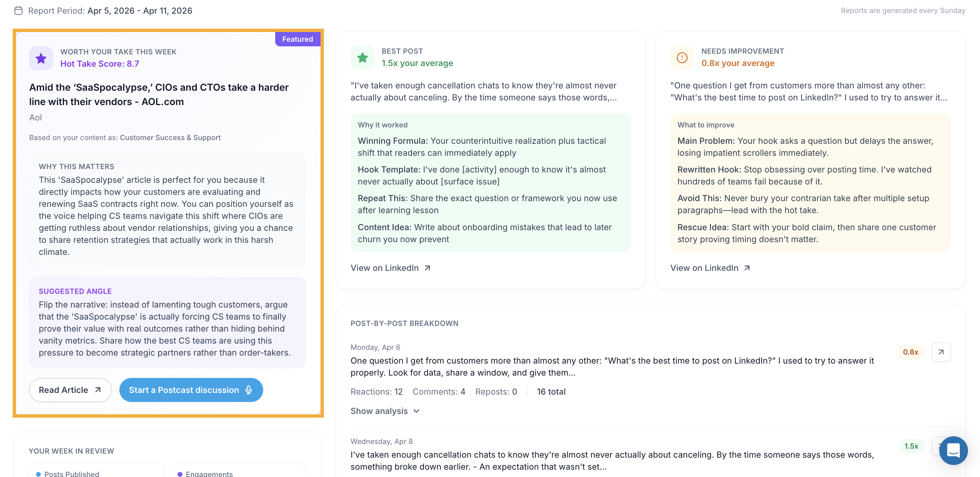This screenshot has height=477, width=980.
Task: Click the microphone icon on Postcast button
Action: click(x=249, y=390)
